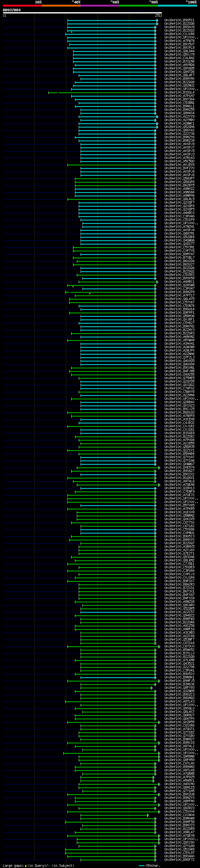This screenshot has height=868, width=200.
Task: Pick the UniRef100_Q8H4S4 entry
Action: point(179,113)
